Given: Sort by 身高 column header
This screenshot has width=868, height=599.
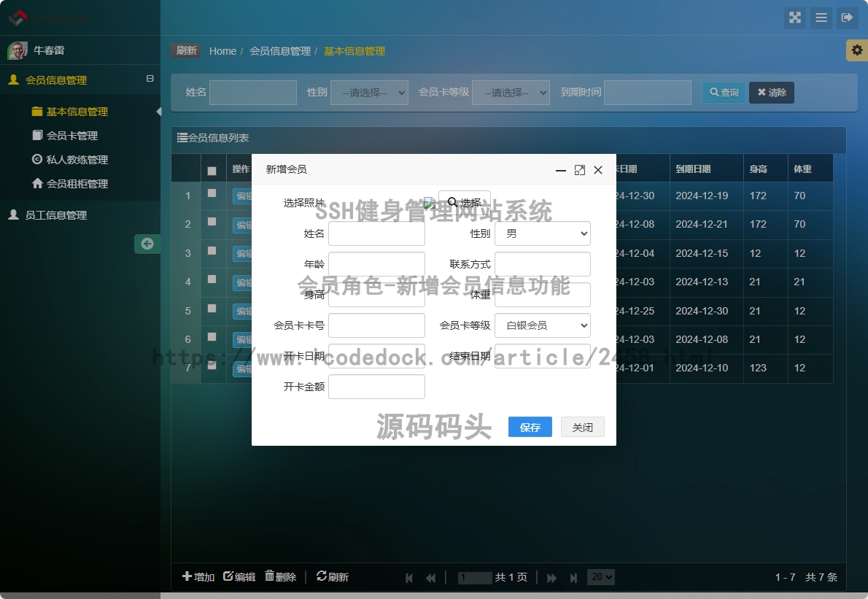Looking at the screenshot, I should pos(766,169).
